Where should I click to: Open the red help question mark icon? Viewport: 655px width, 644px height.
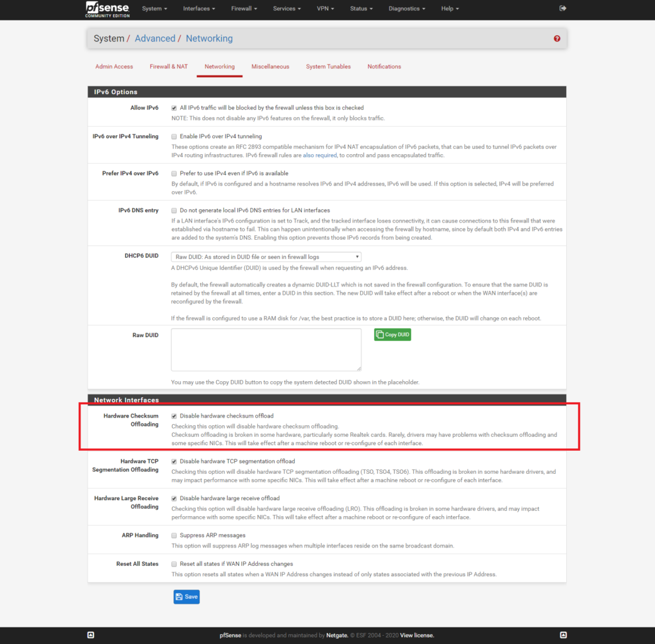[557, 38]
